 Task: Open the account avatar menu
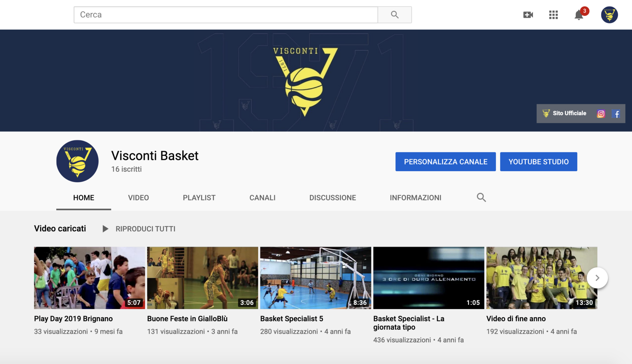[609, 15]
